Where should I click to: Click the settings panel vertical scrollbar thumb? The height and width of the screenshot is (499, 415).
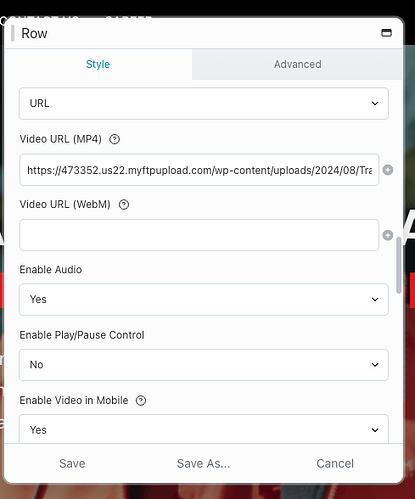399,265
